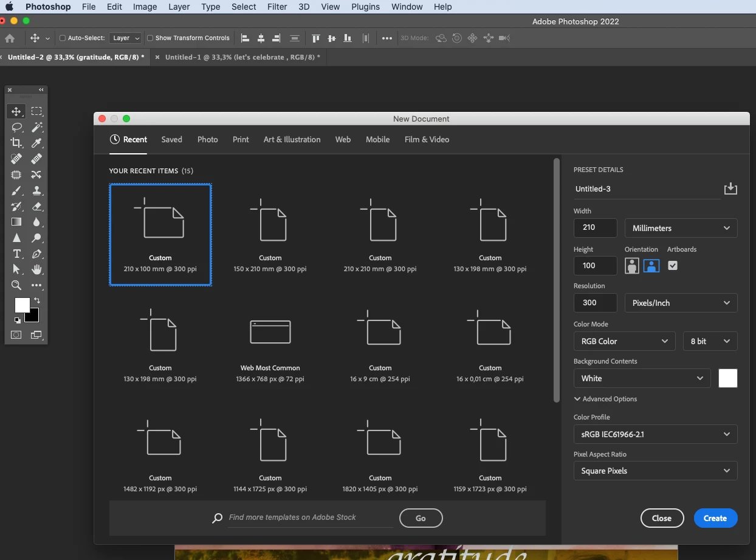Select the Clone Stamp tool

pos(36,190)
